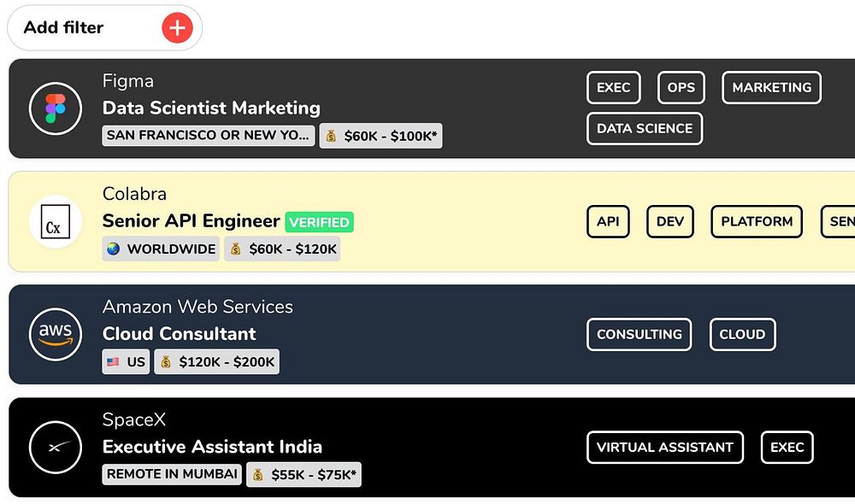Select the CLOUD tag
855x504 pixels.
[742, 335]
